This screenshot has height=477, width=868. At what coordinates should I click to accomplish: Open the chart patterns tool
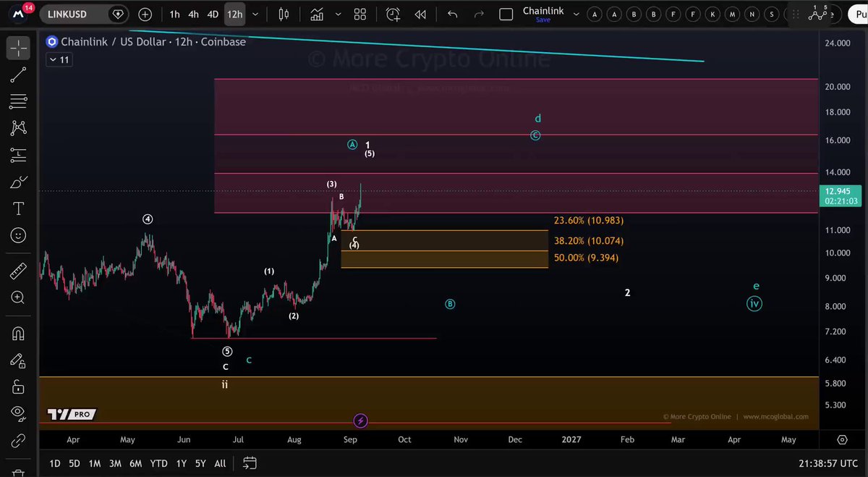pos(19,128)
